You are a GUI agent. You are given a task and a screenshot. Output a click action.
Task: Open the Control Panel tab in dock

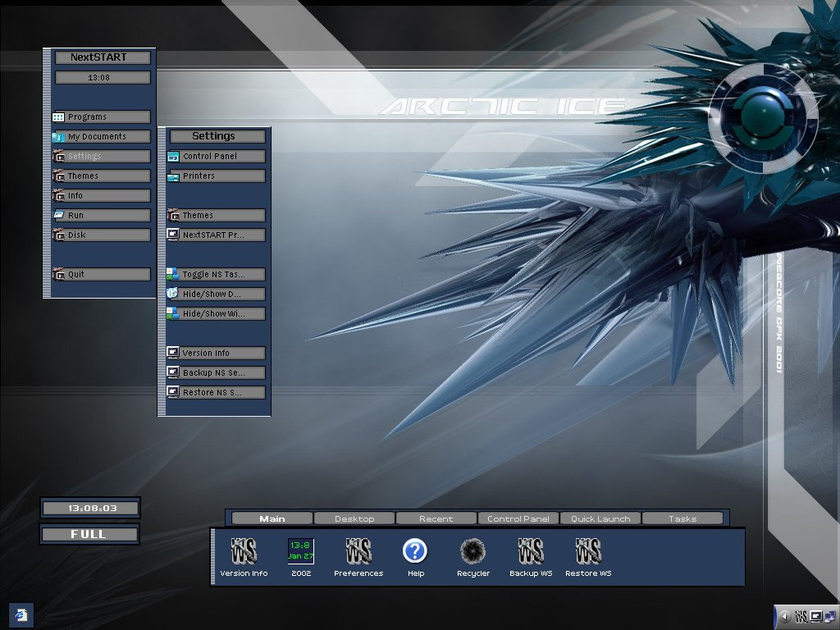[x=518, y=518]
